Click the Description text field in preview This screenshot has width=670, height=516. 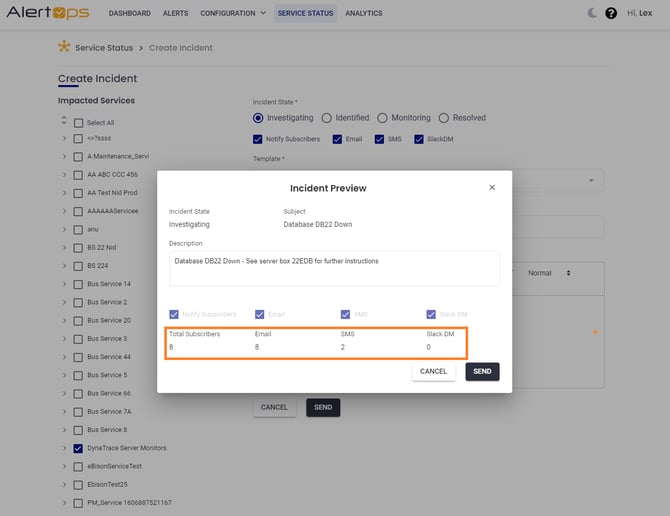[x=334, y=268]
